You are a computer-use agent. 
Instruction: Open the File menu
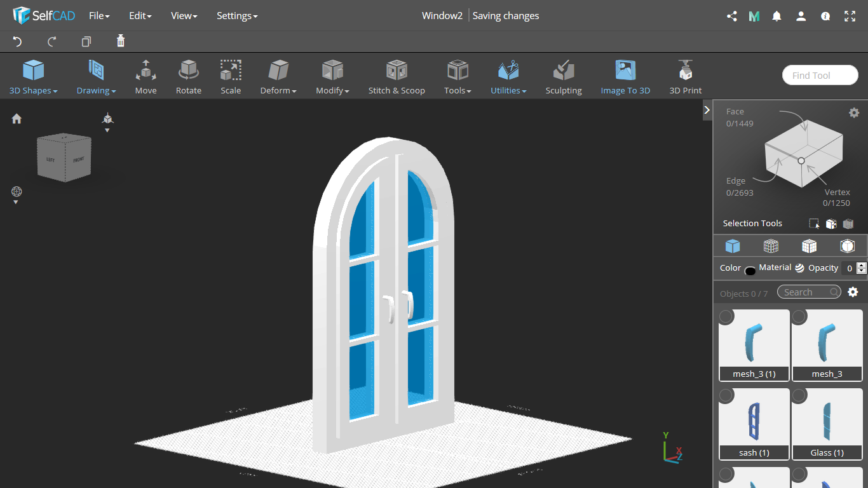click(x=99, y=16)
